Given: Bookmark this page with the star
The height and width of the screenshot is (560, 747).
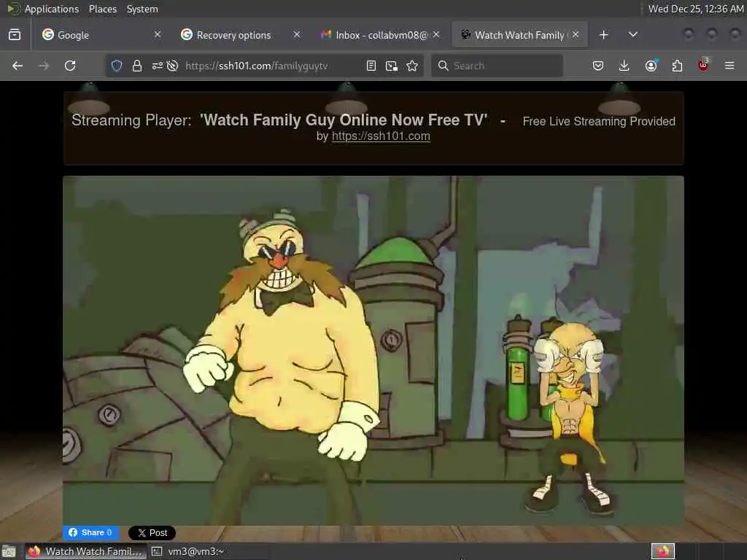Looking at the screenshot, I should click(412, 66).
